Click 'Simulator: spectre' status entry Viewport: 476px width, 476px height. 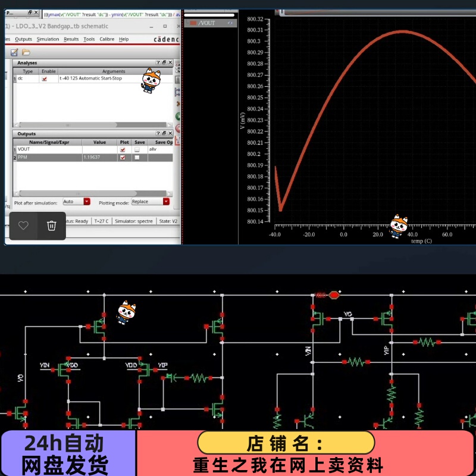(134, 221)
